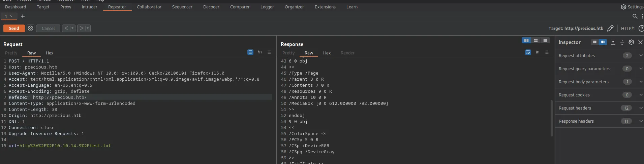Switch to the Intruder tab
Screen dimensions: 644x164
point(89,7)
